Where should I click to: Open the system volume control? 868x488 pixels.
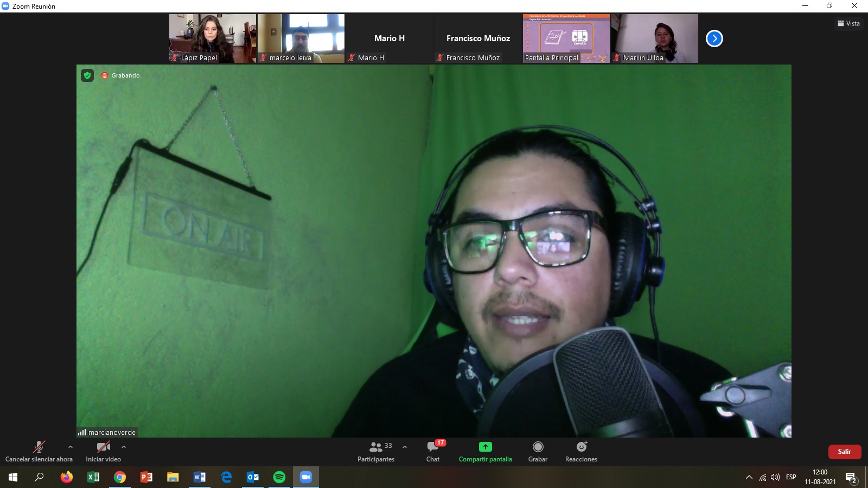click(775, 477)
